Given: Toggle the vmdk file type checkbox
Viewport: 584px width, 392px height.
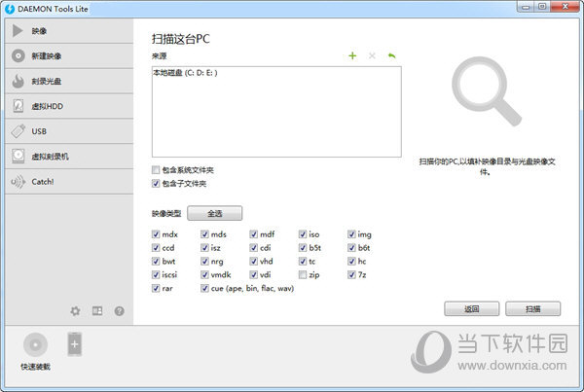Looking at the screenshot, I should pos(204,274).
